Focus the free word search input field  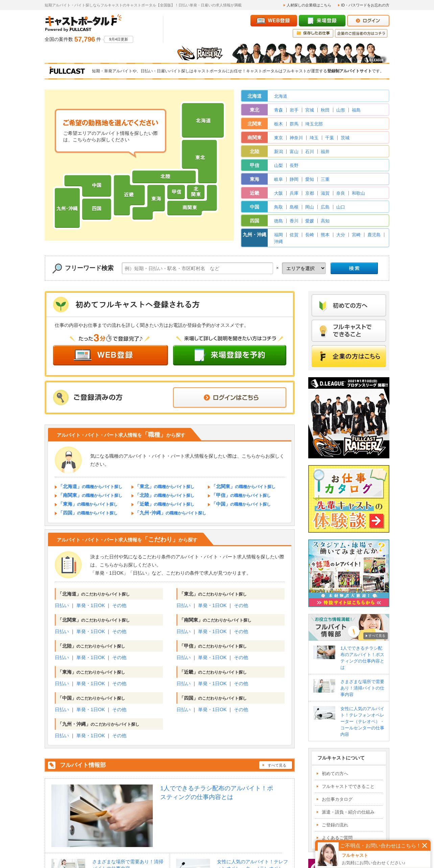tap(197, 268)
